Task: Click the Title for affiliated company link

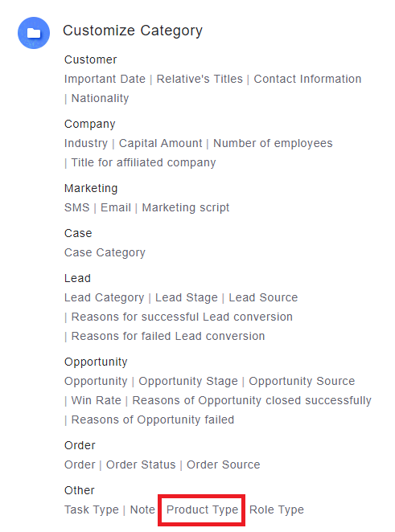Action: tap(144, 163)
